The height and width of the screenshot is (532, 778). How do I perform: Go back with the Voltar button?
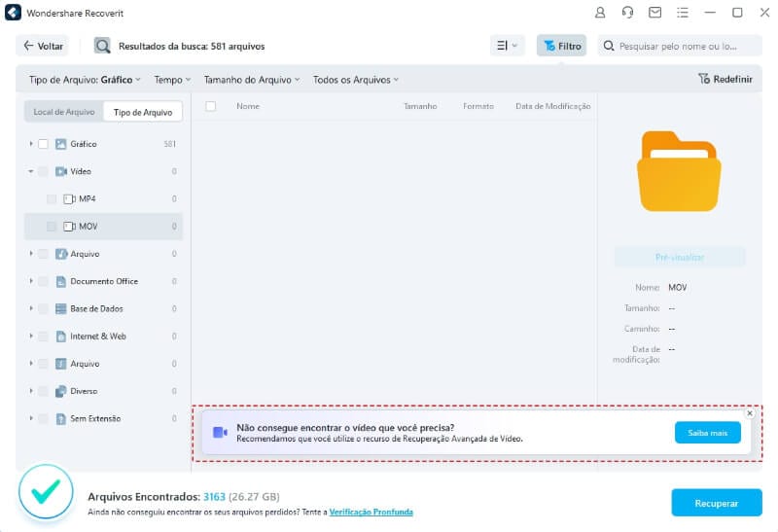(43, 46)
